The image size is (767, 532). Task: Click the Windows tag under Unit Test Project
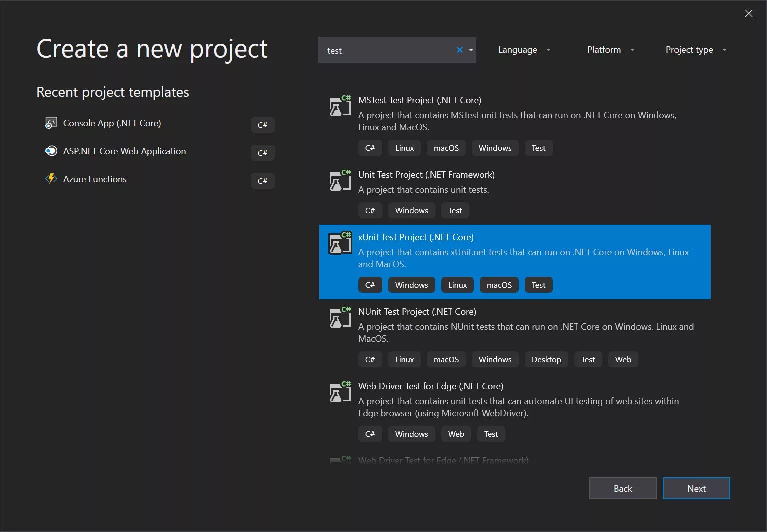(x=411, y=210)
